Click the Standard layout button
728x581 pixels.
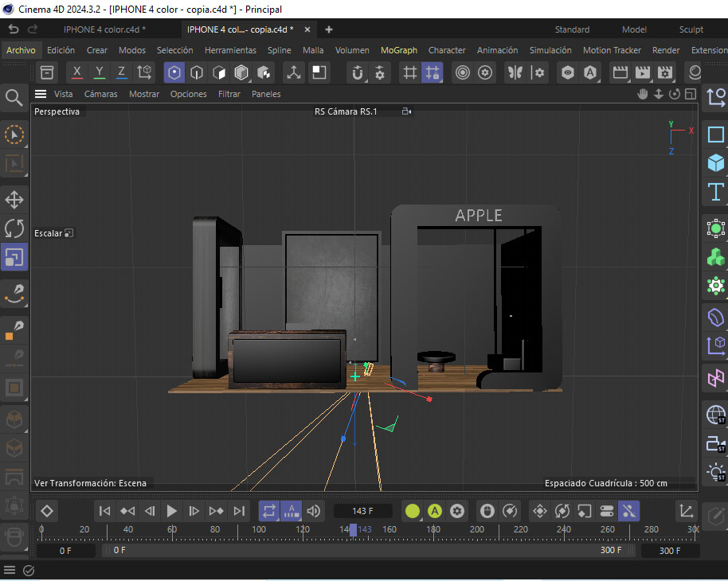572,29
